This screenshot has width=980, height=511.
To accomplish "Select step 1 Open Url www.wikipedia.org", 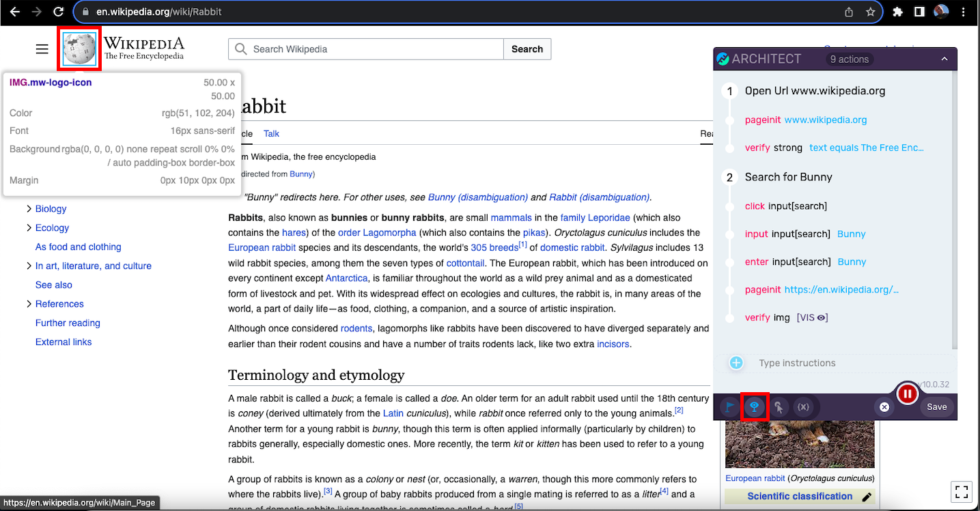I will point(815,91).
